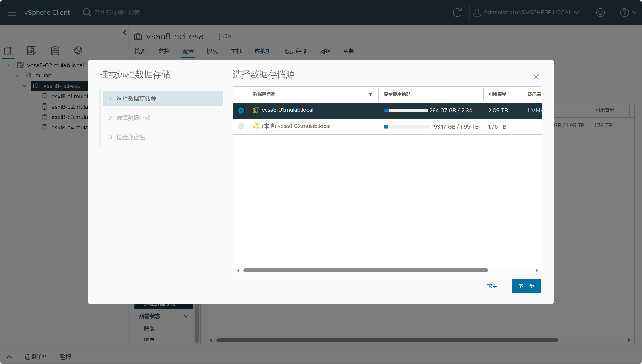
Task: Click the search magnifier icon
Action: coord(87,13)
